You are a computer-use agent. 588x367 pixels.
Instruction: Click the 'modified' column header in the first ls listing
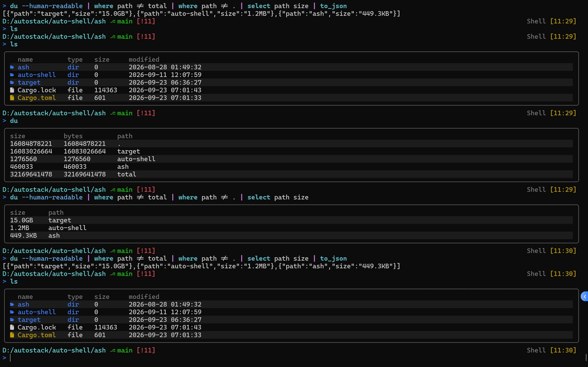pos(144,59)
